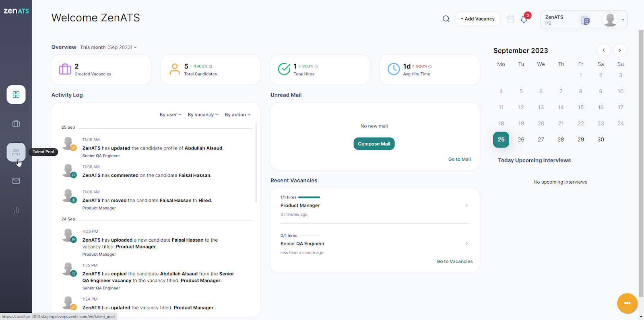Image resolution: width=644 pixels, height=320 pixels.
Task: Open the notifications bell icon
Action: [x=524, y=19]
